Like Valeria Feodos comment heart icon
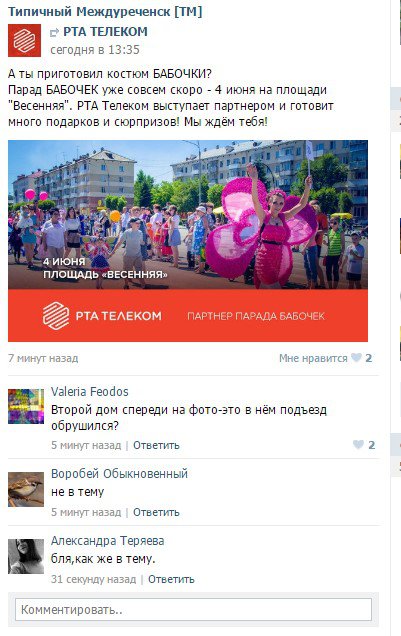401x636 pixels. click(358, 445)
